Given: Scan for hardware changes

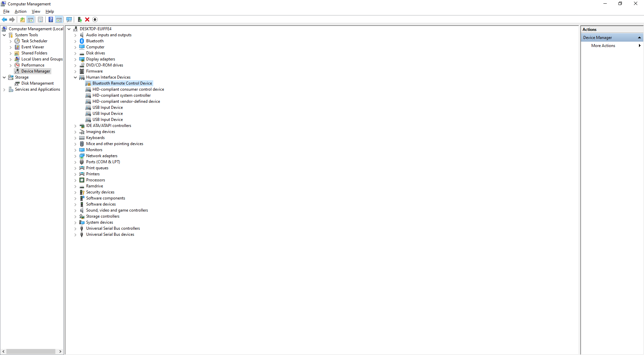Looking at the screenshot, I should coord(69,19).
